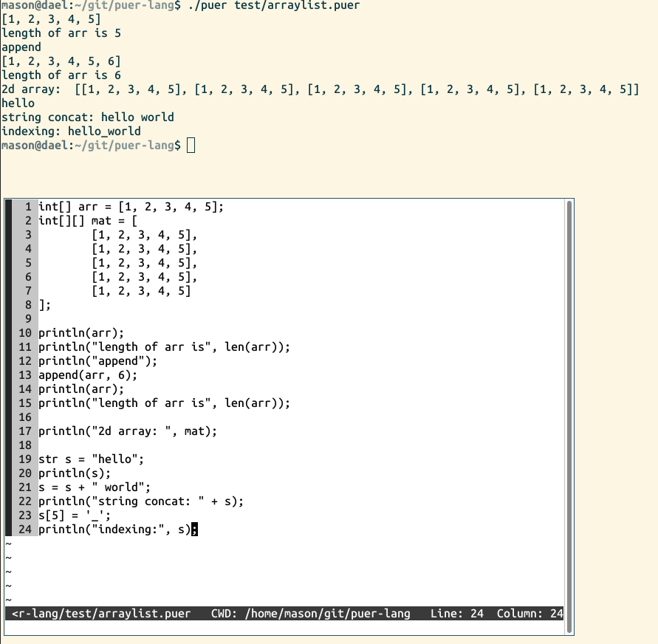Click the 'append(arr, 6);' line

(x=88, y=375)
